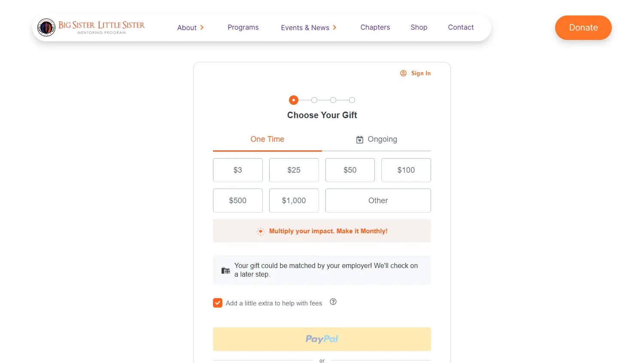Screen dimensions: 644x363
Task: Click the employer matching gift icon
Action: tap(226, 270)
